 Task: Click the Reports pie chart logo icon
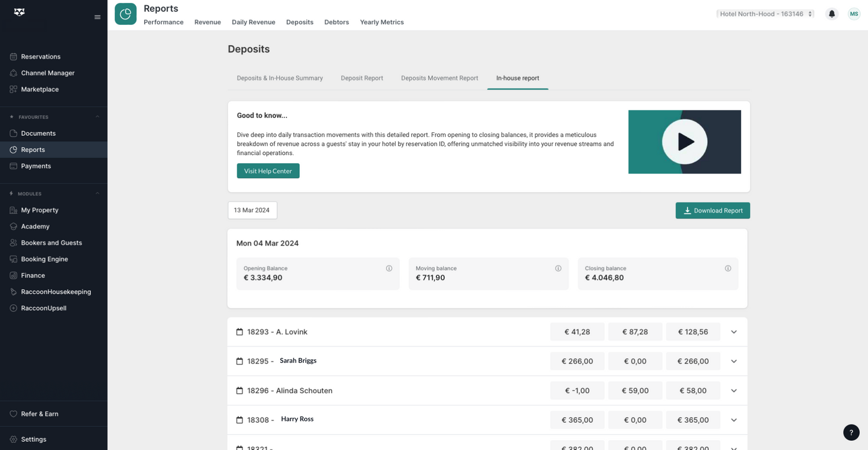126,14
